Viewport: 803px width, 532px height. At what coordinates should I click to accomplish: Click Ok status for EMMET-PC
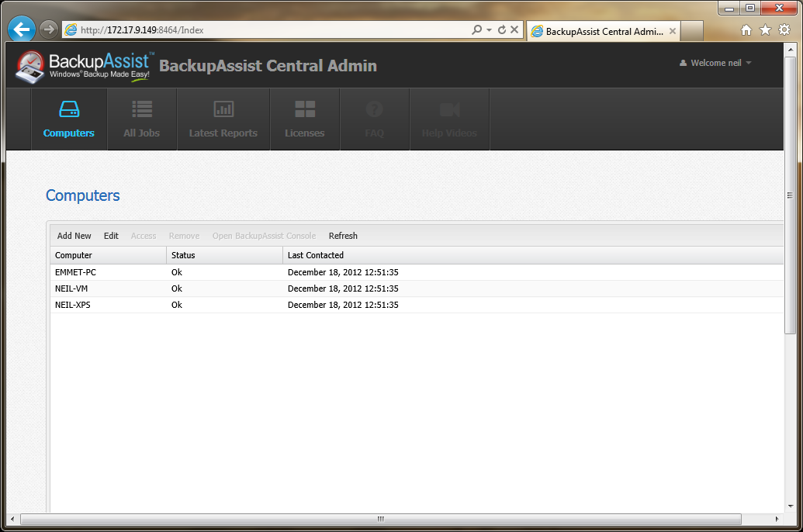(x=177, y=272)
